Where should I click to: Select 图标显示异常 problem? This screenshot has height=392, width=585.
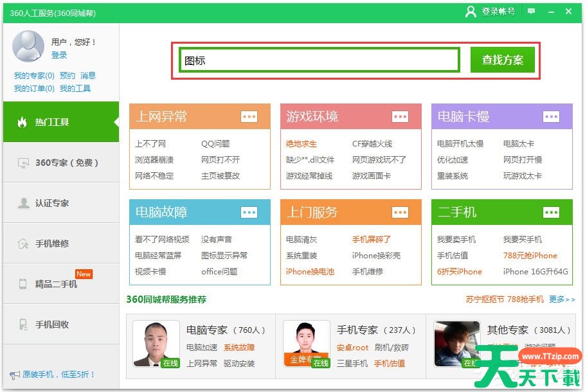tap(224, 256)
